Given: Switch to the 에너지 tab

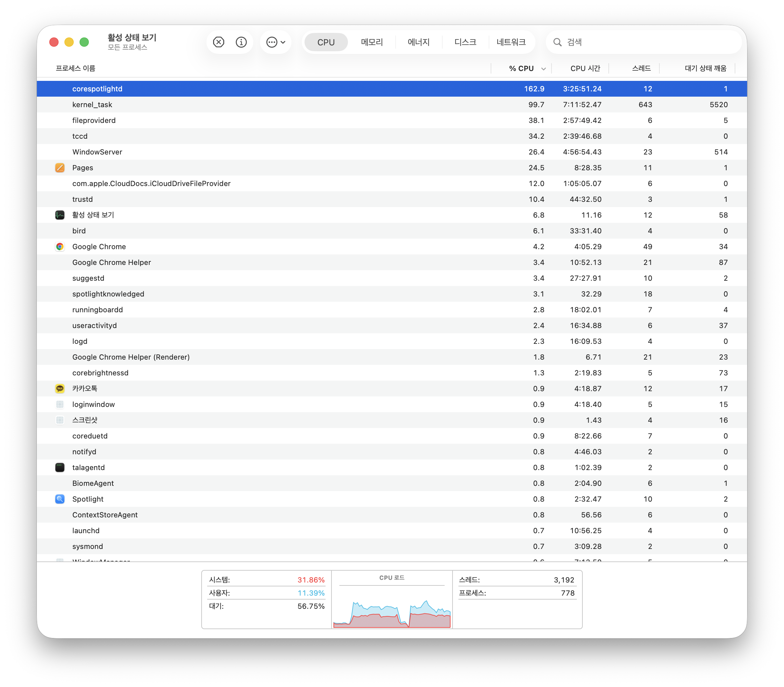Looking at the screenshot, I should click(418, 42).
